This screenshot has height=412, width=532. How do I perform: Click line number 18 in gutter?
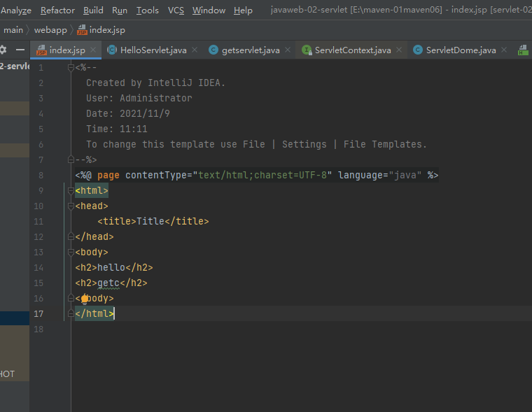tap(38, 329)
